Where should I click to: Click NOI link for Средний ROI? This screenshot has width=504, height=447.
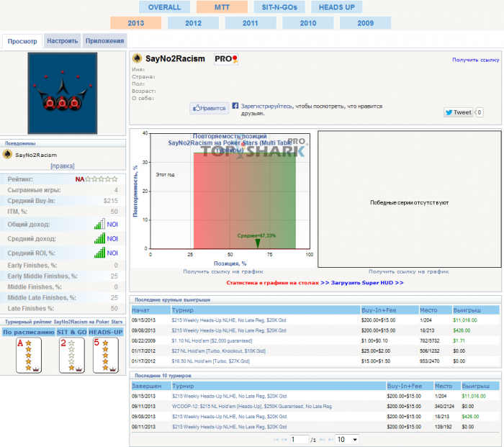pos(112,253)
